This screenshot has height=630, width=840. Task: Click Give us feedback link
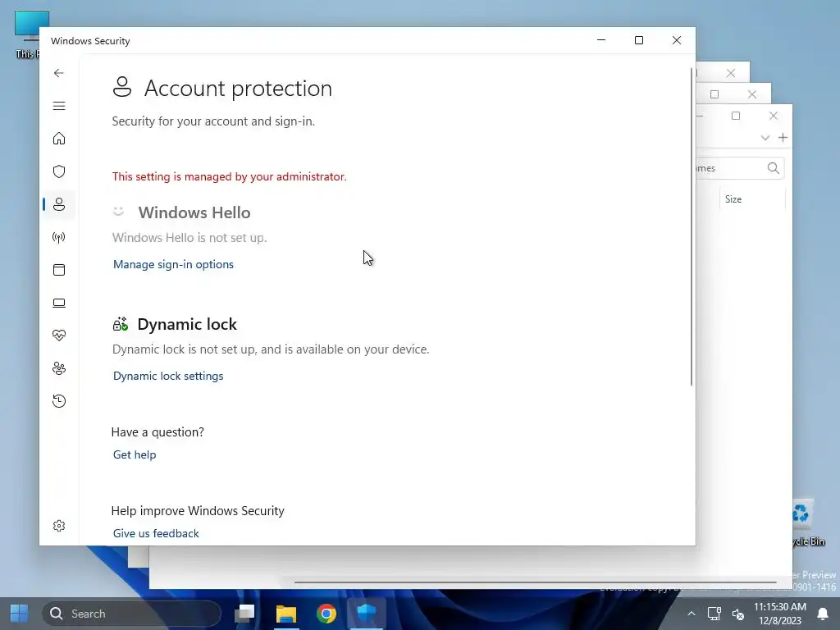click(x=156, y=533)
